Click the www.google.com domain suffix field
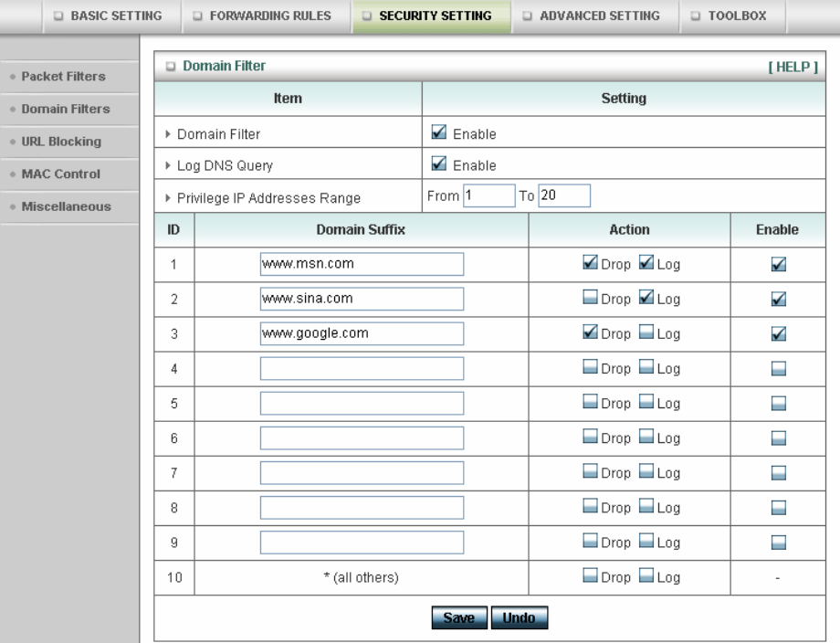The width and height of the screenshot is (840, 643). click(x=362, y=333)
